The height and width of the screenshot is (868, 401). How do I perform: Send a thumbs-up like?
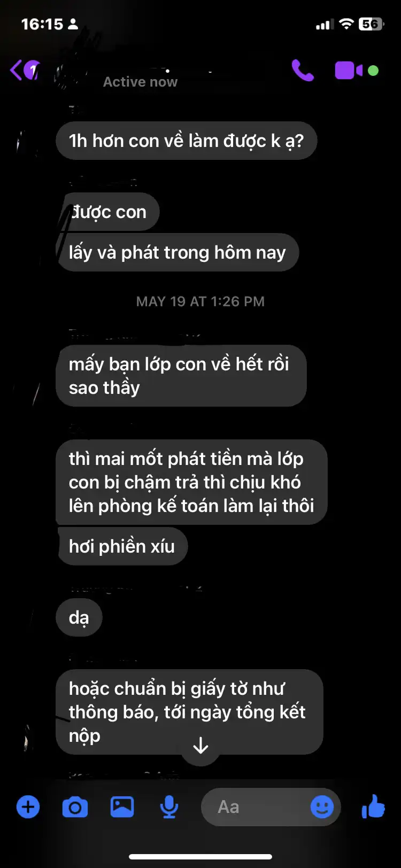[373, 806]
